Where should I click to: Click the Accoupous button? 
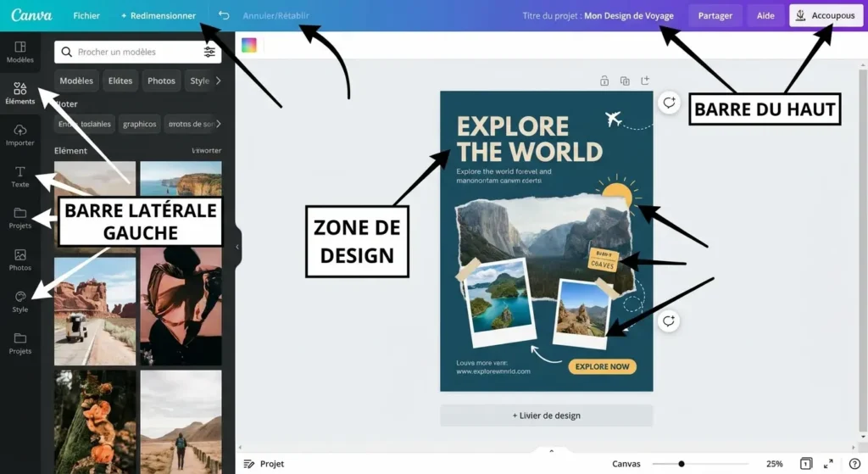tap(826, 15)
